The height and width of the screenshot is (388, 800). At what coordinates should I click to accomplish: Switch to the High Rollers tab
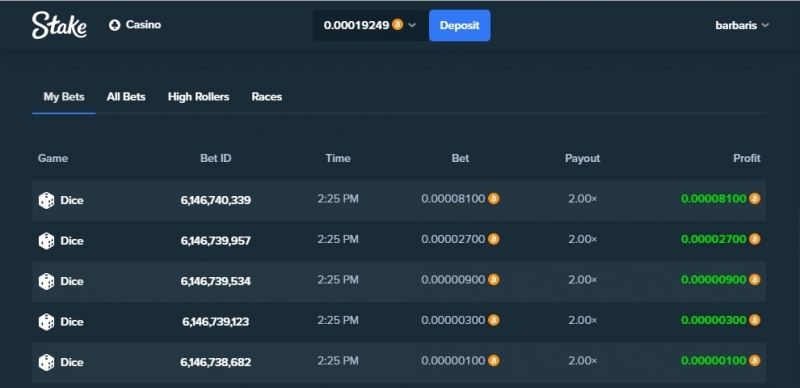(198, 97)
